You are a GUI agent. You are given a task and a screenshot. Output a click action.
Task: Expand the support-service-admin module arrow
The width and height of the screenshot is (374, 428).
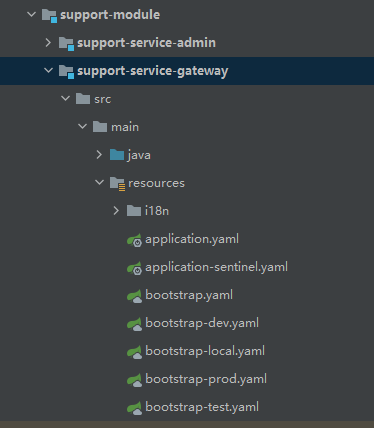click(48, 43)
